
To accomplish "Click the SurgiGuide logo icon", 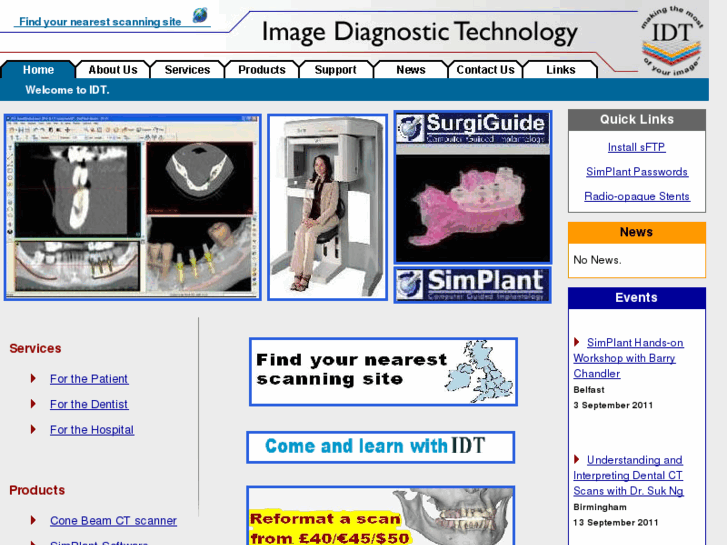I will 411,128.
